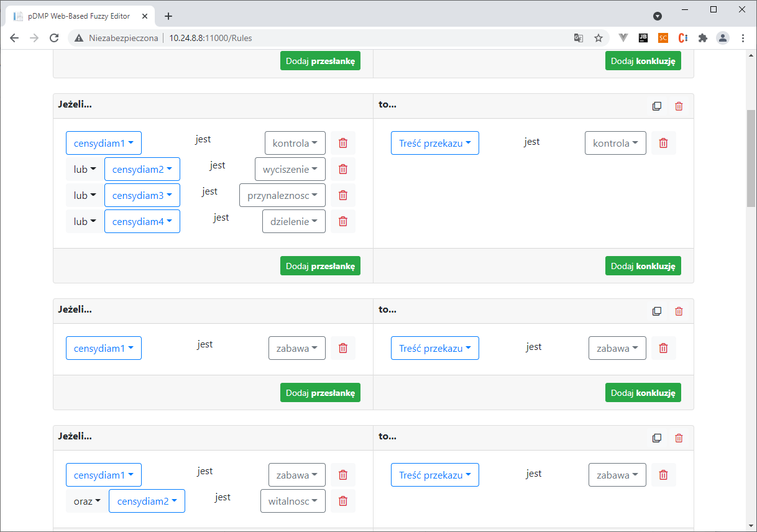The image size is (757, 532).
Task: Delete the censydiam2 witalnosc premise row
Action: (x=342, y=501)
